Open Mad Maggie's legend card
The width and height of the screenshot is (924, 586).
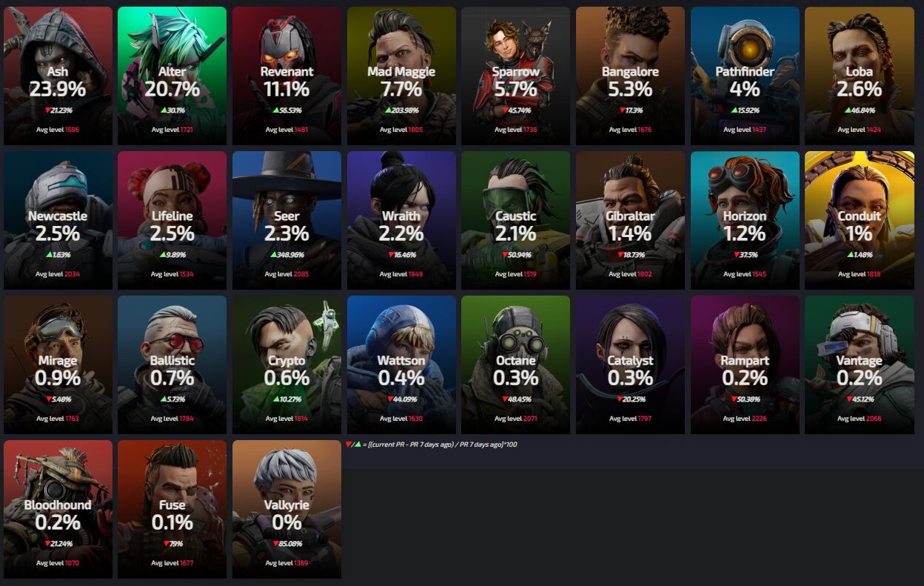click(401, 76)
